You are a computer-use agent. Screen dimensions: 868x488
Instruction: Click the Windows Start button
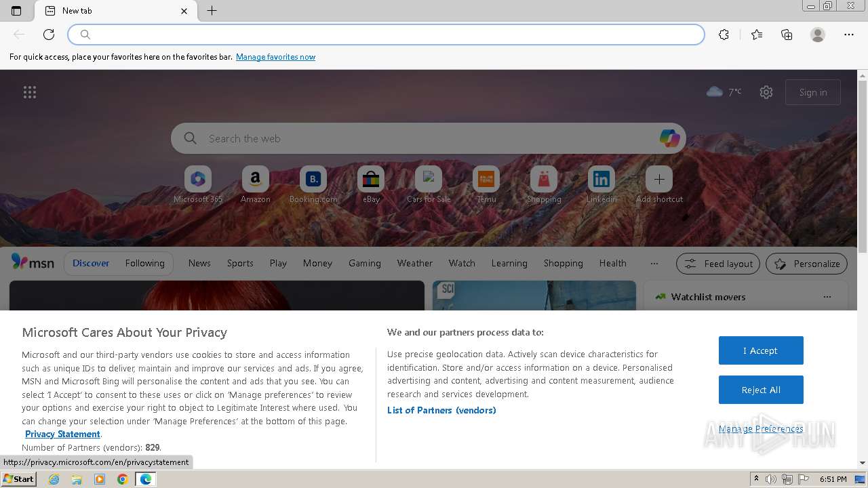18,479
